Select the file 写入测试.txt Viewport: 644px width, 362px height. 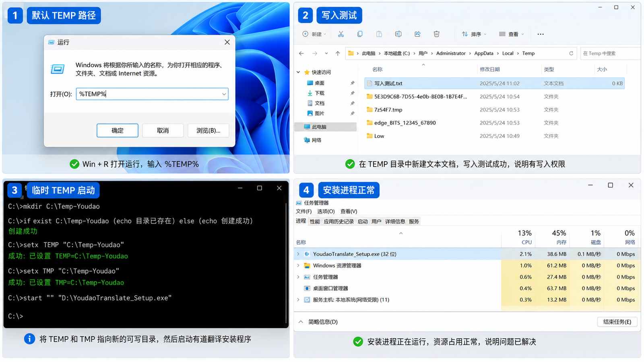pyautogui.click(x=495, y=84)
